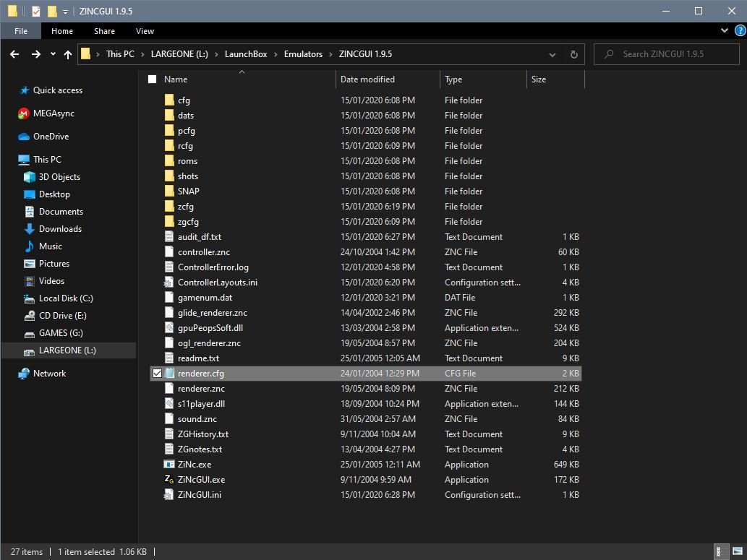The width and height of the screenshot is (747, 560).
Task: Click the ControllerLayouts.ini file icon
Action: (169, 283)
